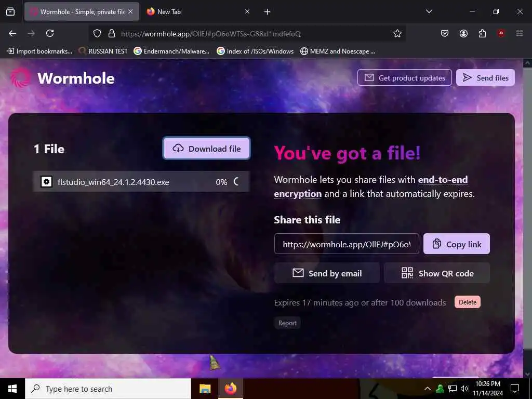Open Save to Pocket icon
Viewport: 532px width, 399px height.
tap(445, 33)
